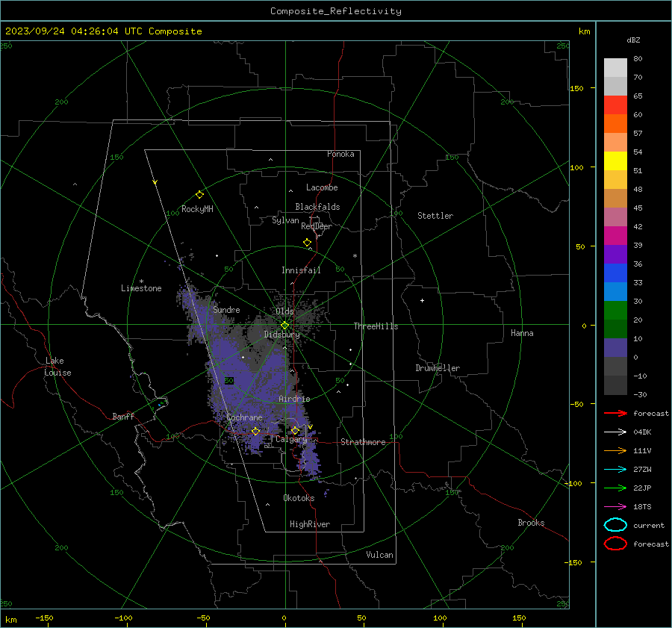Click the Cochrane city label
672x628 pixels.
244,417
